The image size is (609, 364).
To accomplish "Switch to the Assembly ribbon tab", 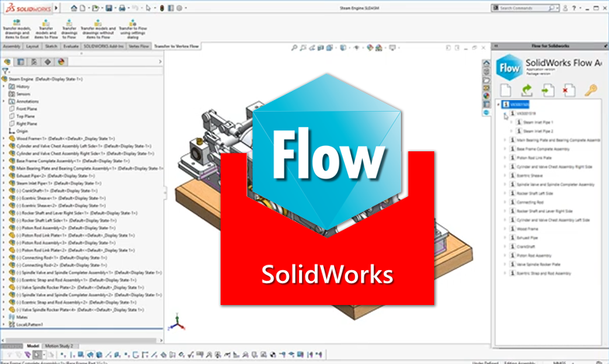I will (12, 47).
